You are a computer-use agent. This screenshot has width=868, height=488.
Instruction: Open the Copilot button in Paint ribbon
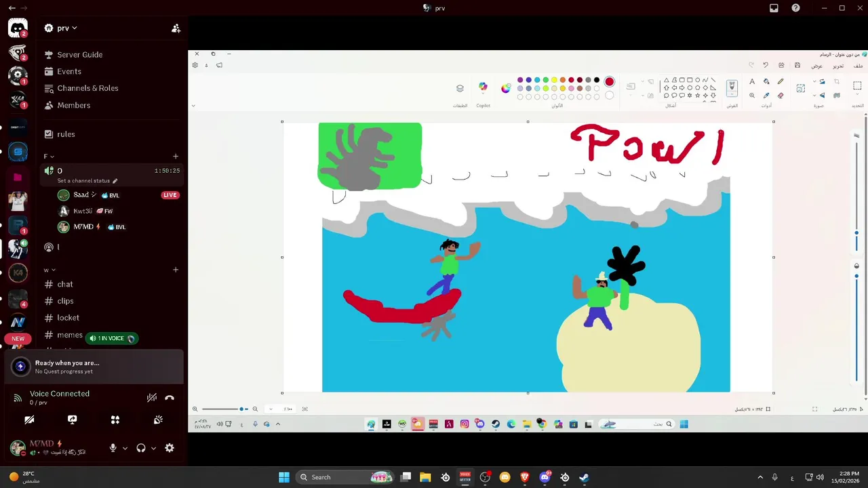(483, 87)
